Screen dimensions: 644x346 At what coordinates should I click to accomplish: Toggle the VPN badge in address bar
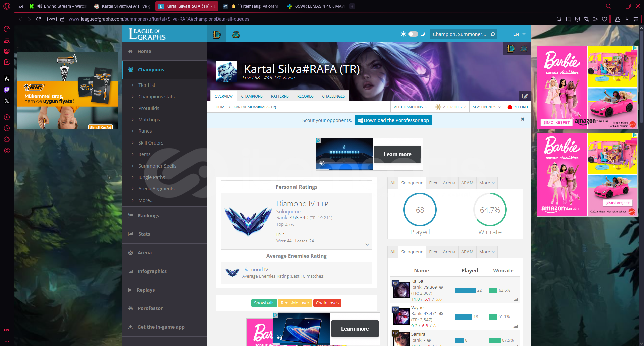click(52, 19)
